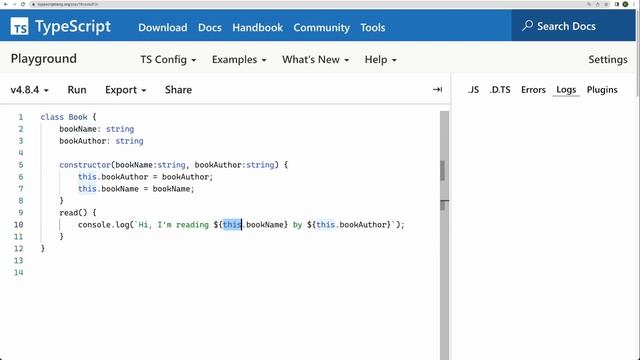Click 'bookName: string' on line 2
Viewport: 640px width, 360px height.
tap(97, 129)
